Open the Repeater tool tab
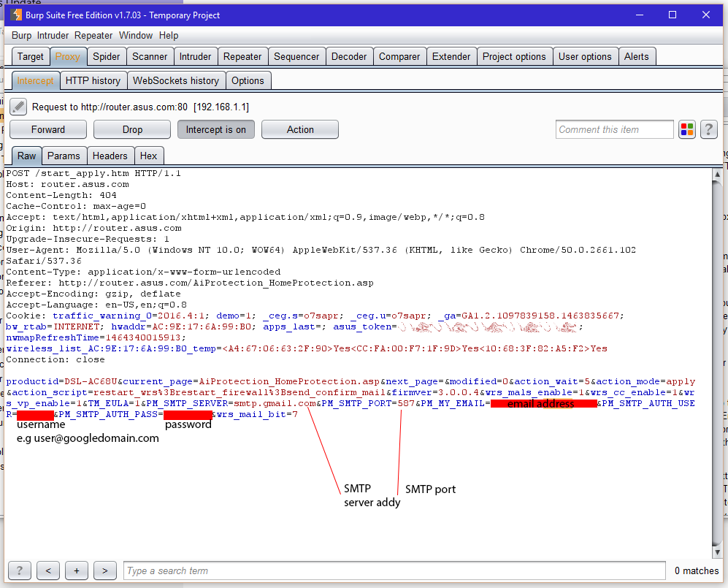This screenshot has height=588, width=728. [x=242, y=57]
